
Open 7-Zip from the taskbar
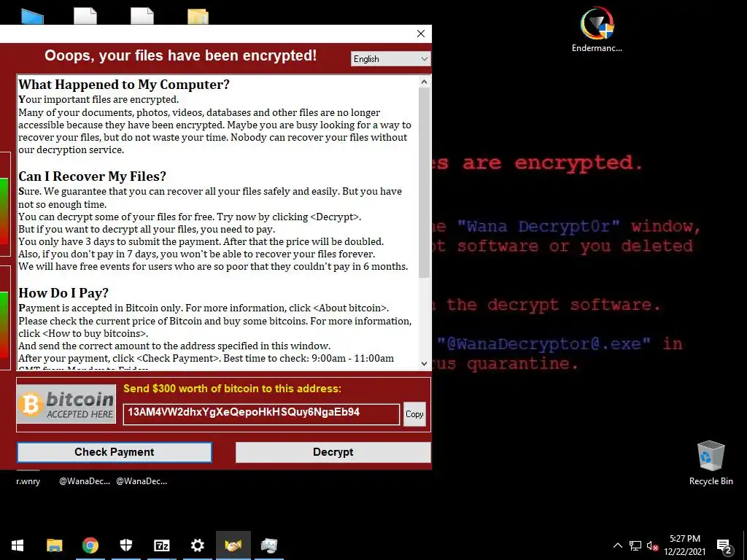coord(161,545)
